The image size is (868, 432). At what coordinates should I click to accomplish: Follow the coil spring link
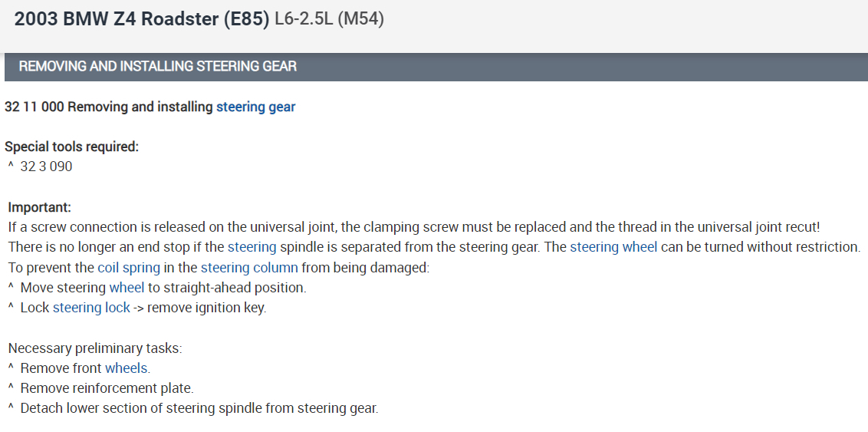pos(129,268)
